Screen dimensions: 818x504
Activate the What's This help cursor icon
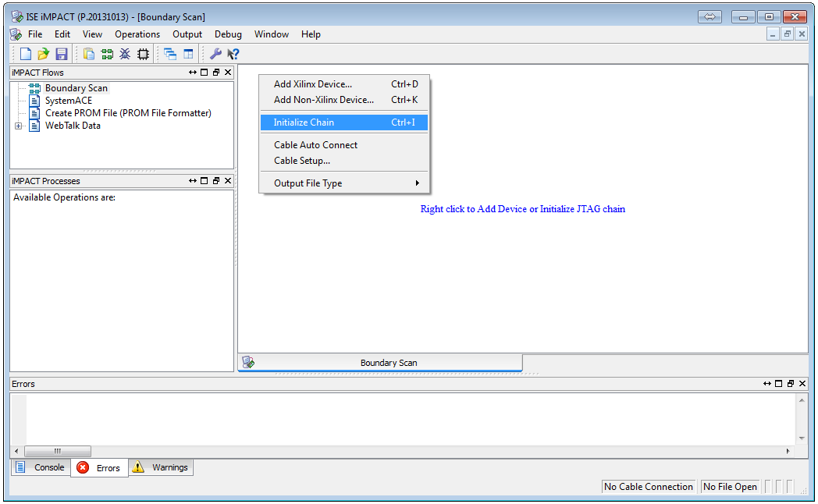[233, 54]
